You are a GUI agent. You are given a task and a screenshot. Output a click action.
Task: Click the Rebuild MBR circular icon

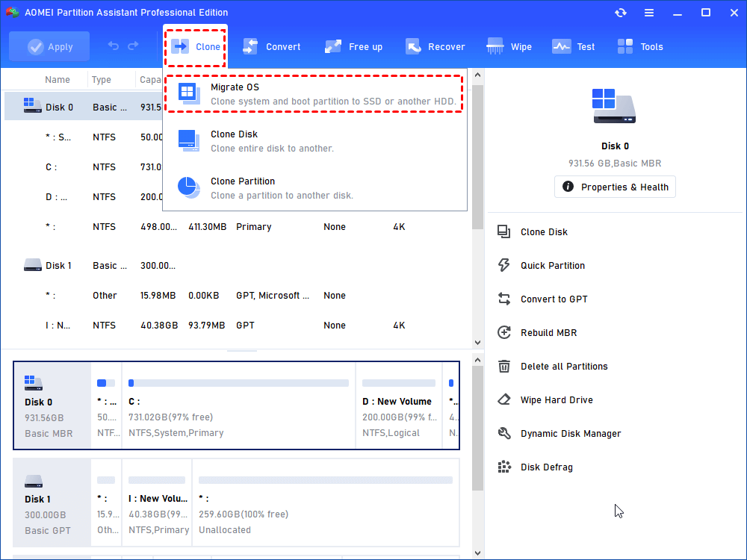point(504,332)
